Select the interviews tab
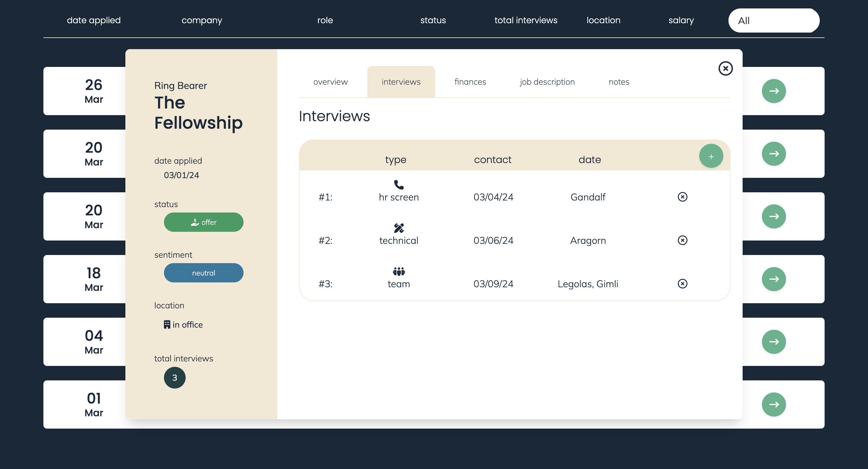The width and height of the screenshot is (868, 469). point(401,82)
